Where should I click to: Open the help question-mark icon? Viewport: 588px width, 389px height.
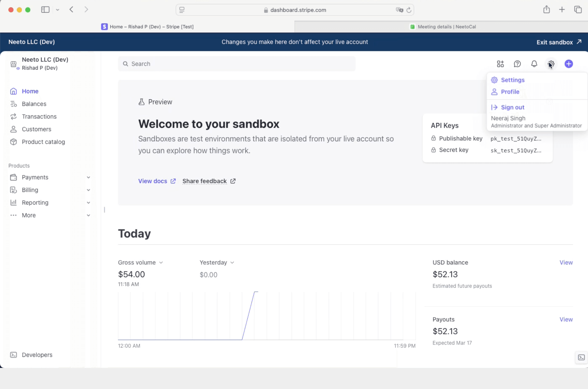(x=517, y=64)
